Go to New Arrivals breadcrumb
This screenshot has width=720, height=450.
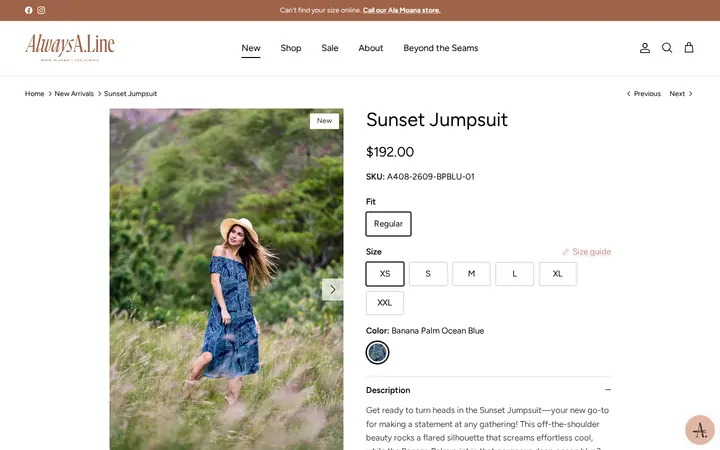pyautogui.click(x=74, y=94)
